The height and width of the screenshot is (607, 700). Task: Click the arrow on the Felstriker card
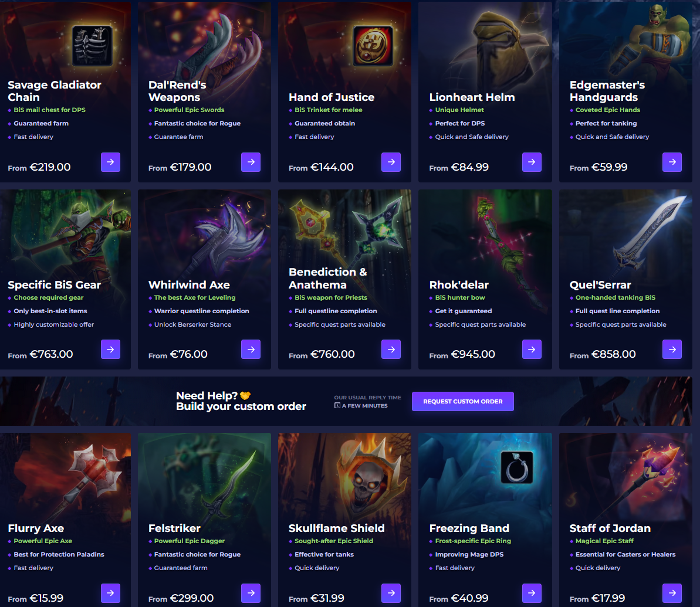click(251, 593)
